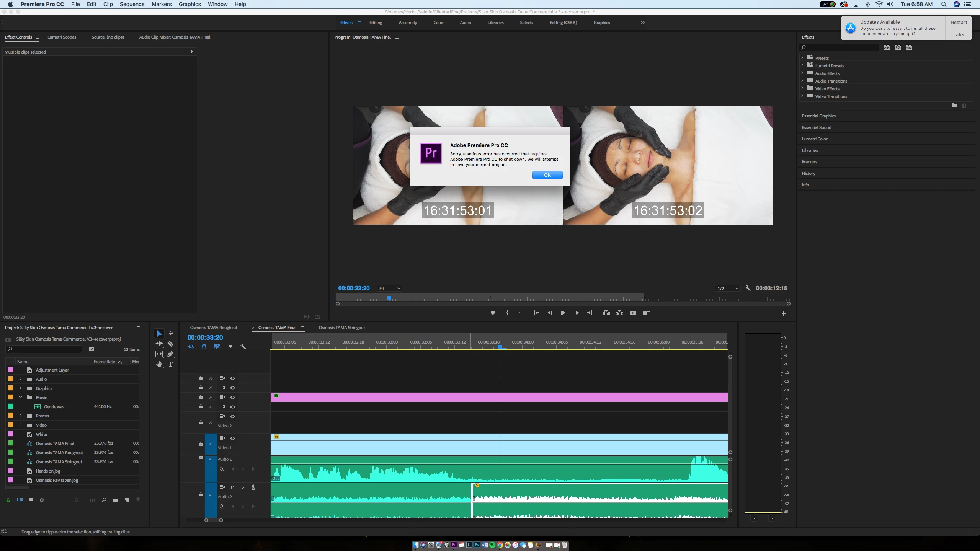980x551 pixels.
Task: Click Add Marker icon in Program monitor
Action: tap(493, 313)
